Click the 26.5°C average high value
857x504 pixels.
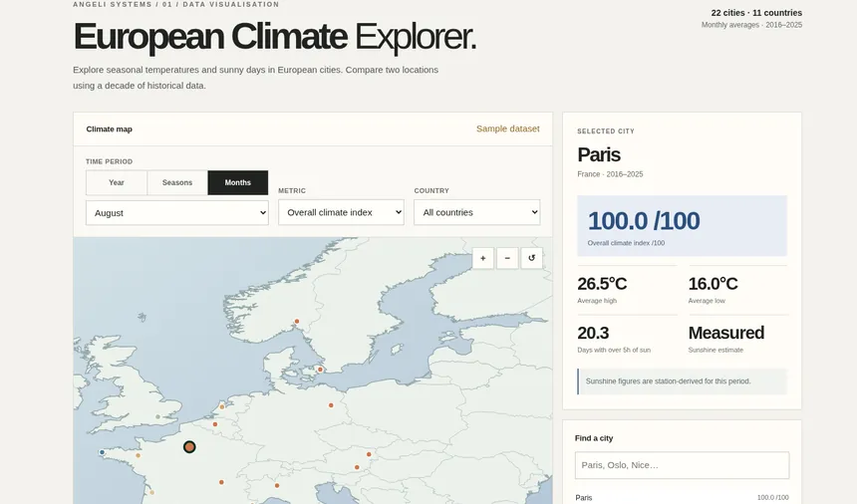(x=602, y=284)
